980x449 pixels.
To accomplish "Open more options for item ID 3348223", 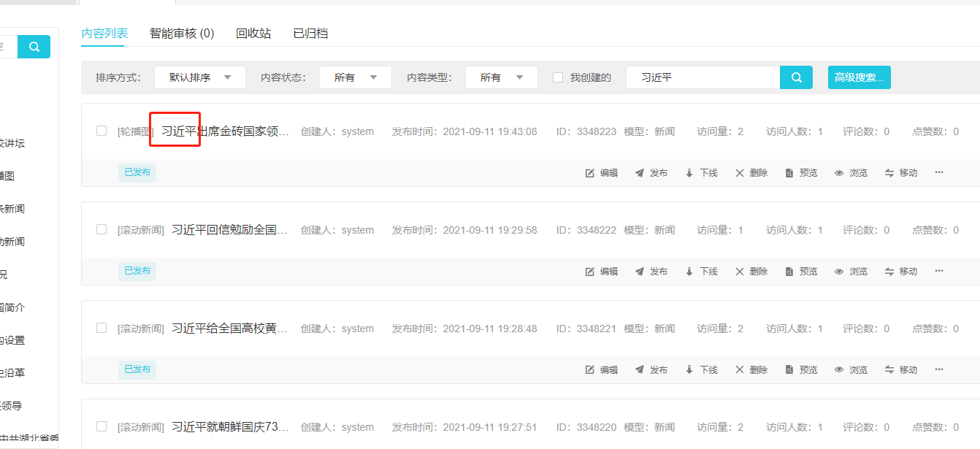I will [939, 173].
